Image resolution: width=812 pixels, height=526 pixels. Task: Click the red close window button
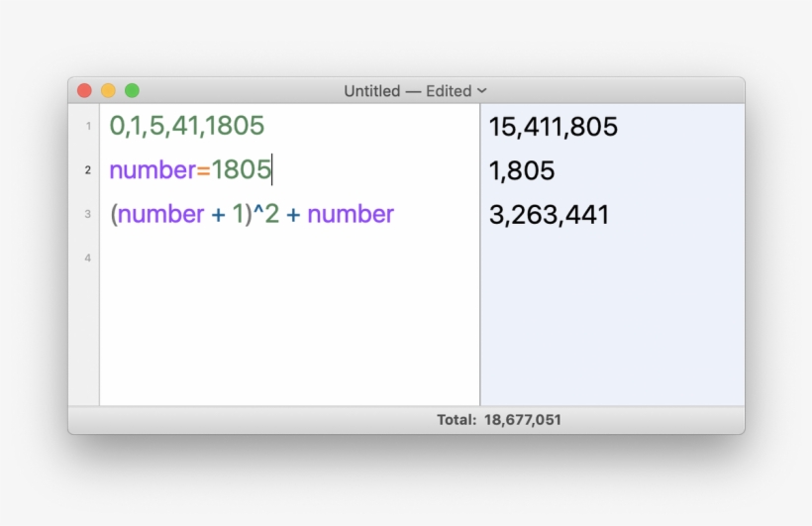(x=85, y=90)
